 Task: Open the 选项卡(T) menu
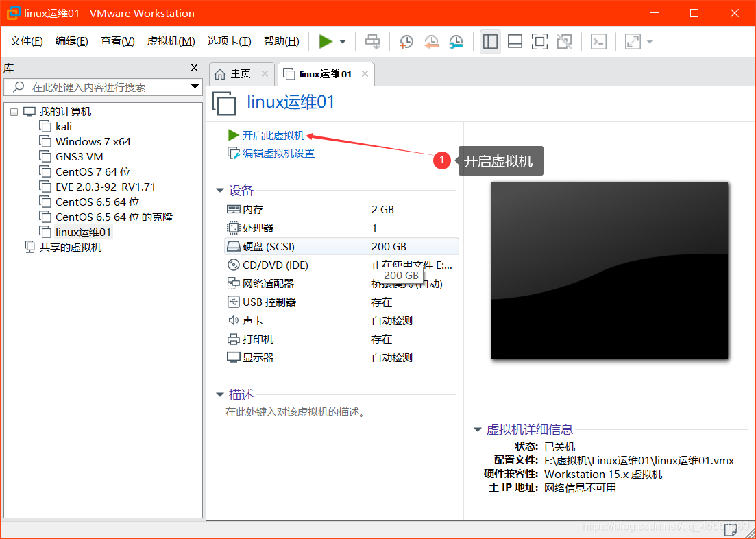tap(229, 42)
